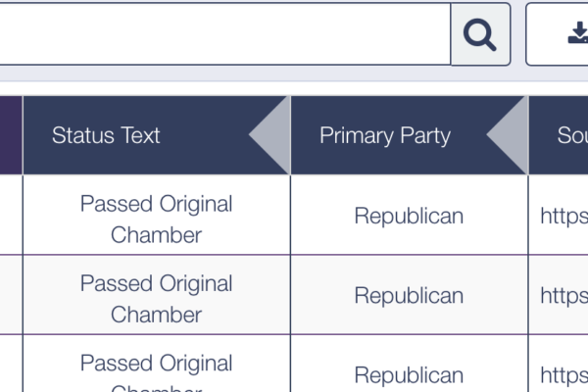The width and height of the screenshot is (588, 392).
Task: Sort by the Primary Party header
Action: (385, 135)
